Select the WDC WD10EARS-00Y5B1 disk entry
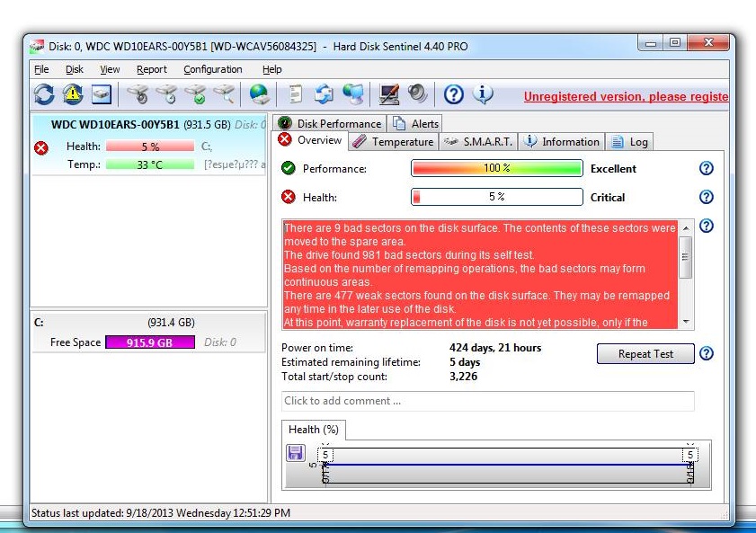Image resolution: width=756 pixels, height=533 pixels. pos(149,144)
